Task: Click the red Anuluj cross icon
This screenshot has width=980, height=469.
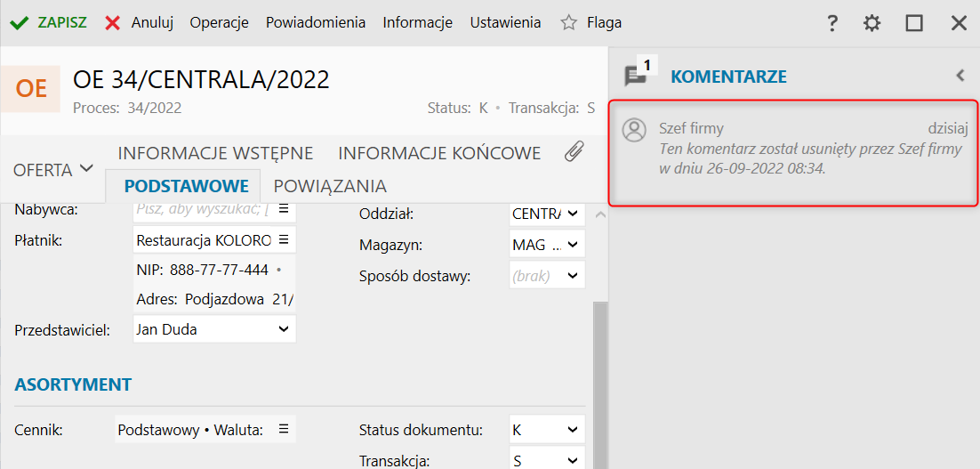Action: pos(113,23)
